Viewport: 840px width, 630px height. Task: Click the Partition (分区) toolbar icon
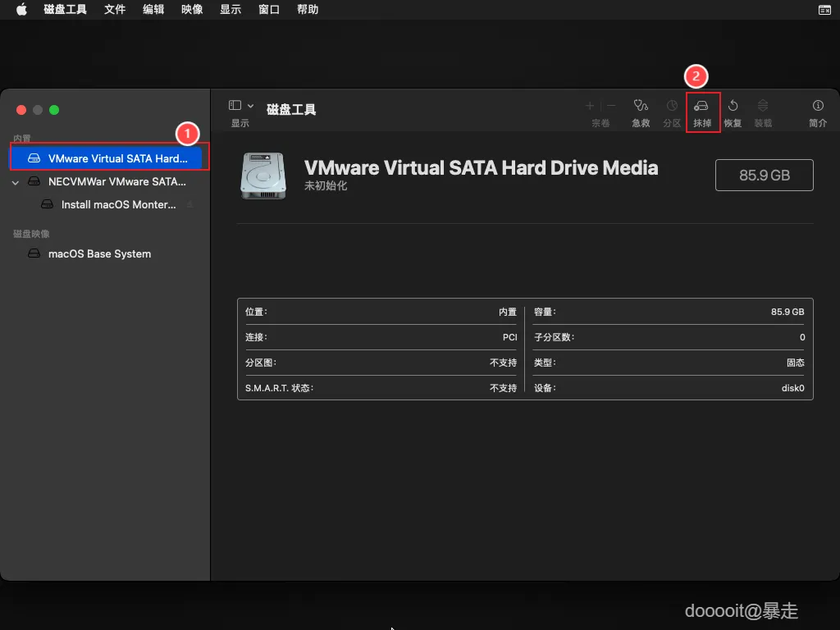click(672, 106)
